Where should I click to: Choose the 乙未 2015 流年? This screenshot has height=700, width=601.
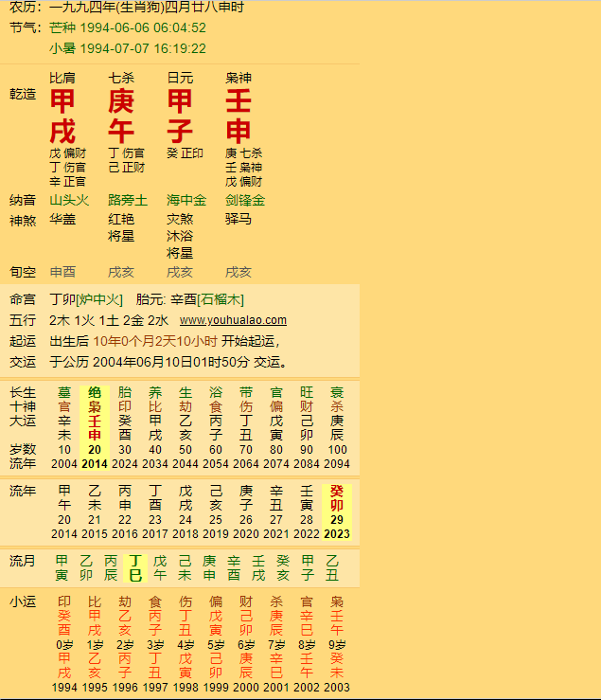pyautogui.click(x=95, y=512)
